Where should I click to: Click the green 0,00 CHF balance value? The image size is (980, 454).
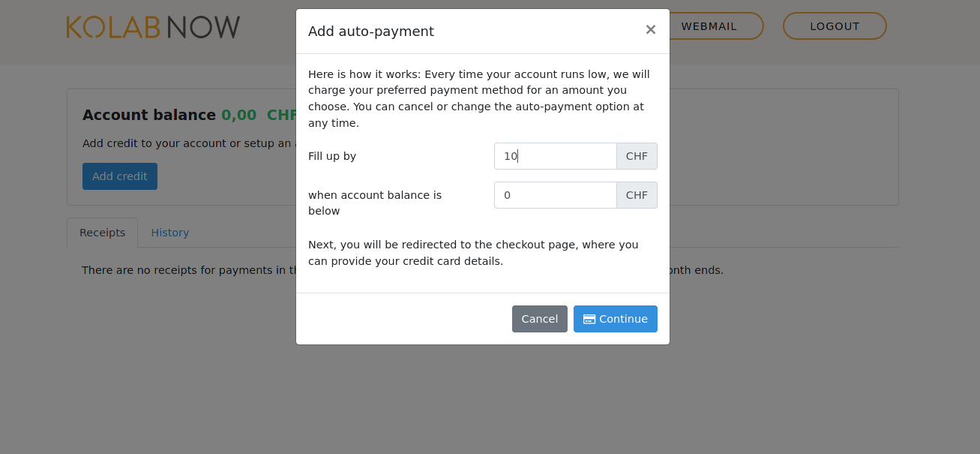click(x=255, y=115)
